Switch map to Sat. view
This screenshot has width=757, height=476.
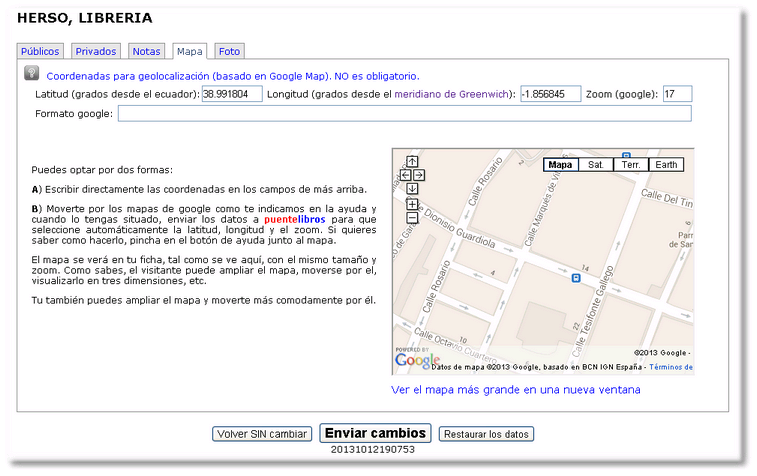click(596, 165)
